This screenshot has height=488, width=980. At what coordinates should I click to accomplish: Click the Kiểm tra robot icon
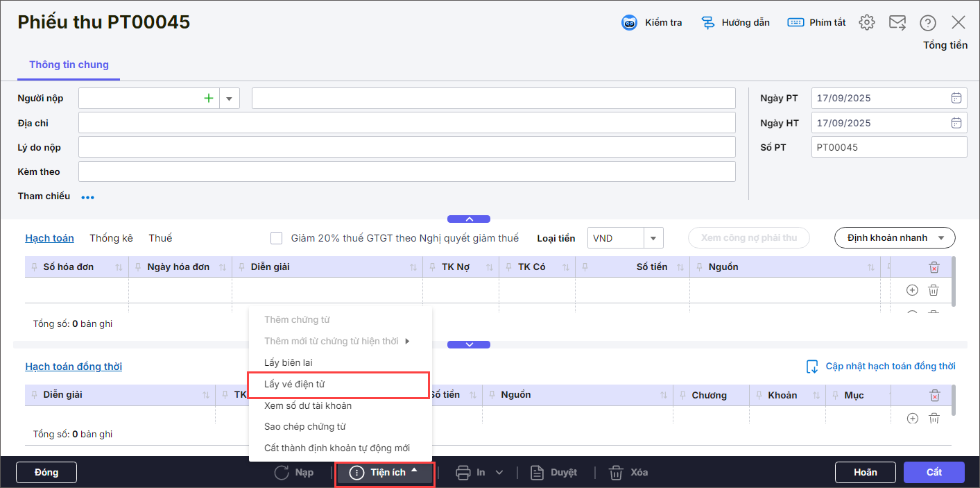point(629,23)
